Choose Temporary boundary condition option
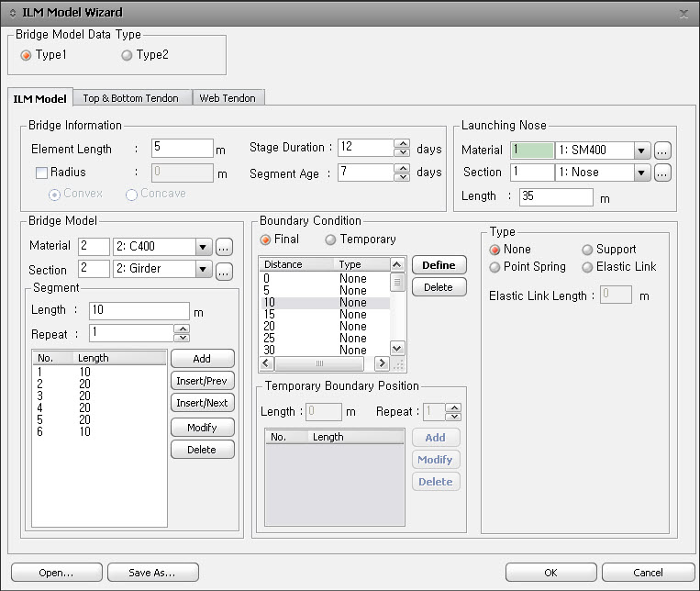Screen dimensions: 700x591 coord(331,240)
